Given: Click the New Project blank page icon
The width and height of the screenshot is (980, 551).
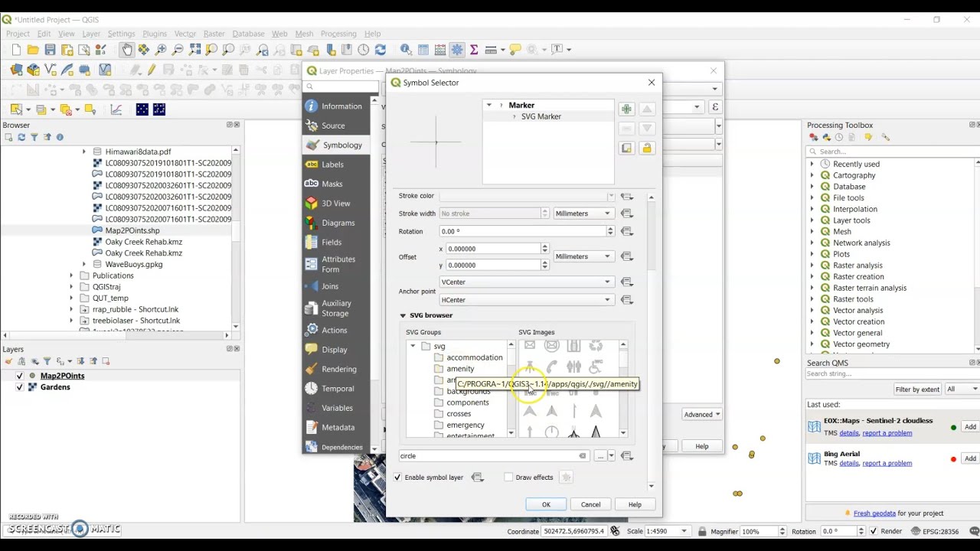Looking at the screenshot, I should click(x=16, y=50).
